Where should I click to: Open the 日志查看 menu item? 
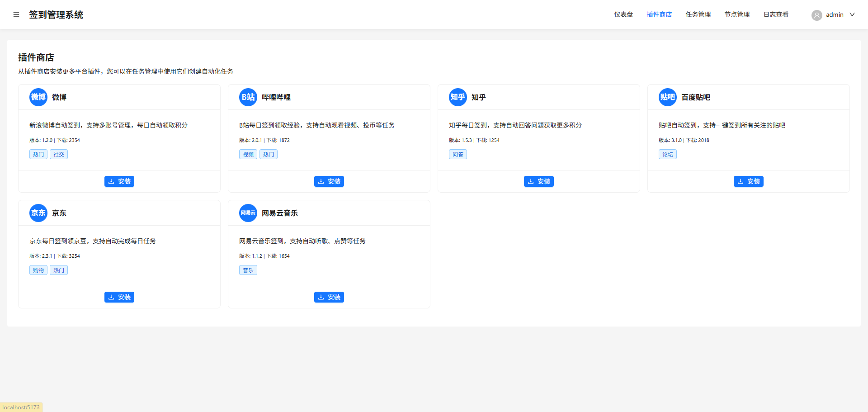point(776,14)
